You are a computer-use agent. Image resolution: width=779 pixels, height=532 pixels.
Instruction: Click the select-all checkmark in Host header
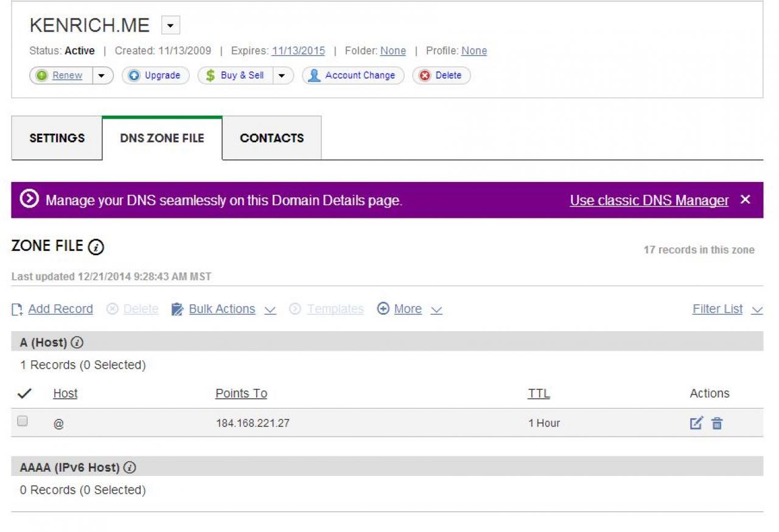(24, 393)
